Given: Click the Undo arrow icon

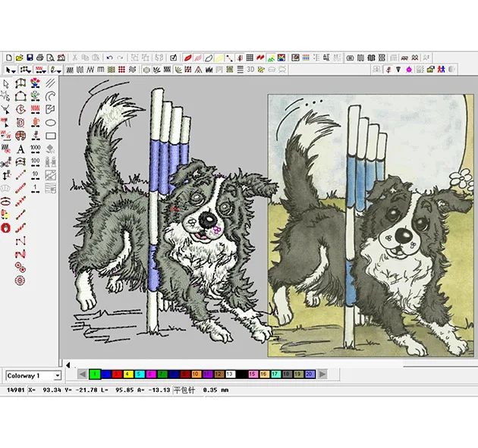Looking at the screenshot, I should click(x=109, y=58).
